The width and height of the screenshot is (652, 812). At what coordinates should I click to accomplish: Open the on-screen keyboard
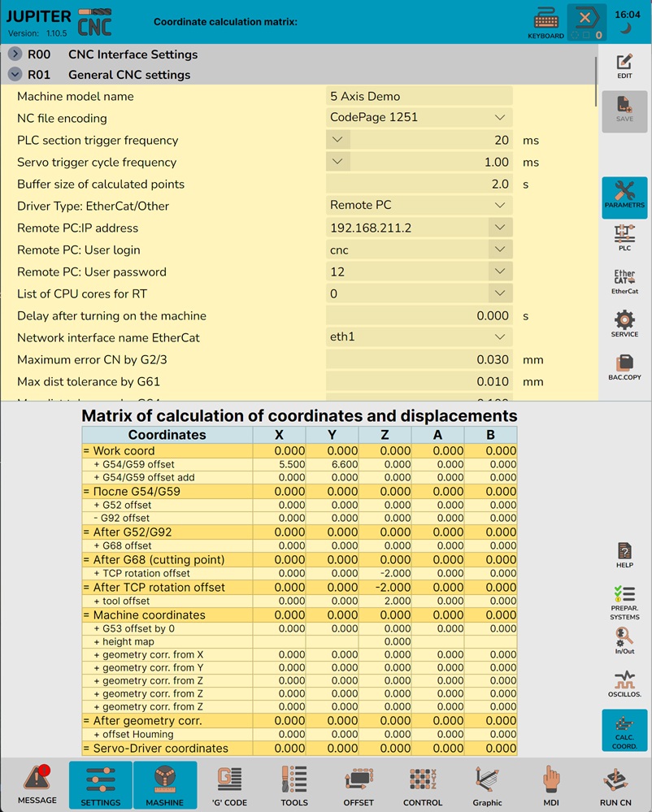(x=546, y=23)
